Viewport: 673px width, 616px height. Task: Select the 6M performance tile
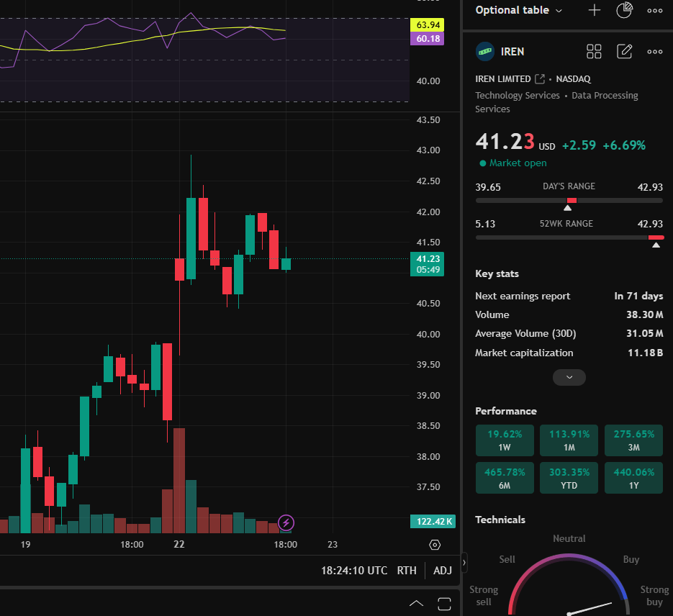click(x=505, y=478)
